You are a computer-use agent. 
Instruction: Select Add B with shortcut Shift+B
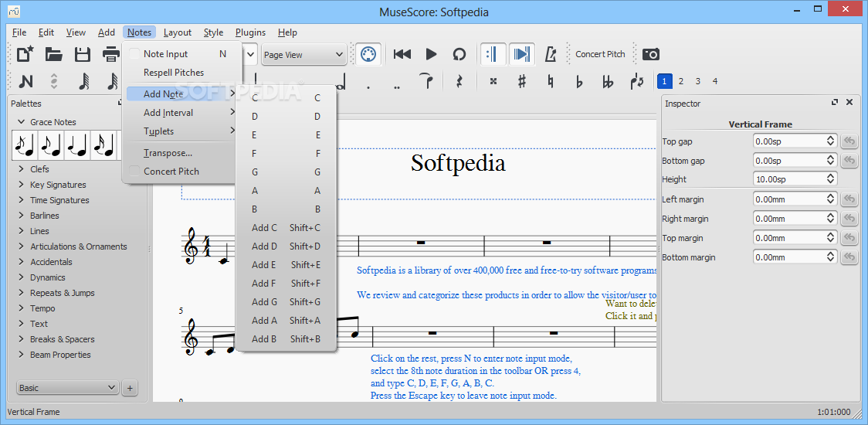pyautogui.click(x=287, y=339)
